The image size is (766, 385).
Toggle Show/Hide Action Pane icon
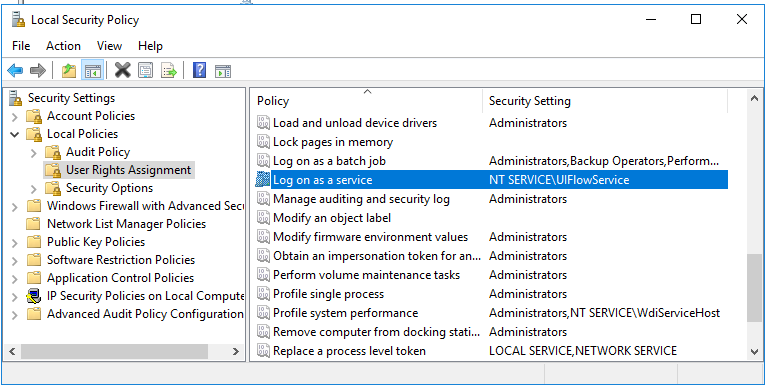coord(223,71)
